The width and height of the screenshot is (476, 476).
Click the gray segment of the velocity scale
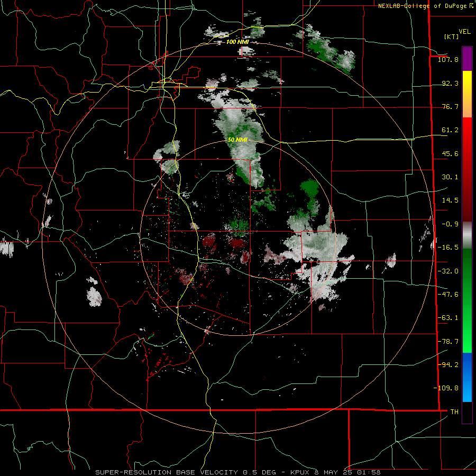(467, 235)
